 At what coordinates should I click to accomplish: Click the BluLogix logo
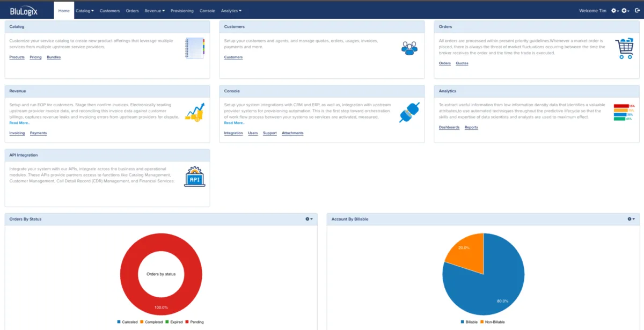coord(24,11)
